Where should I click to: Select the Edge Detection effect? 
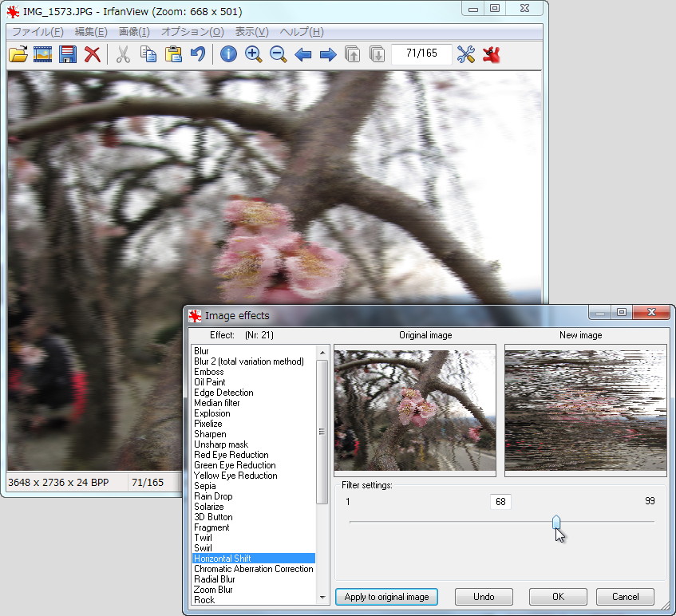[x=223, y=393]
